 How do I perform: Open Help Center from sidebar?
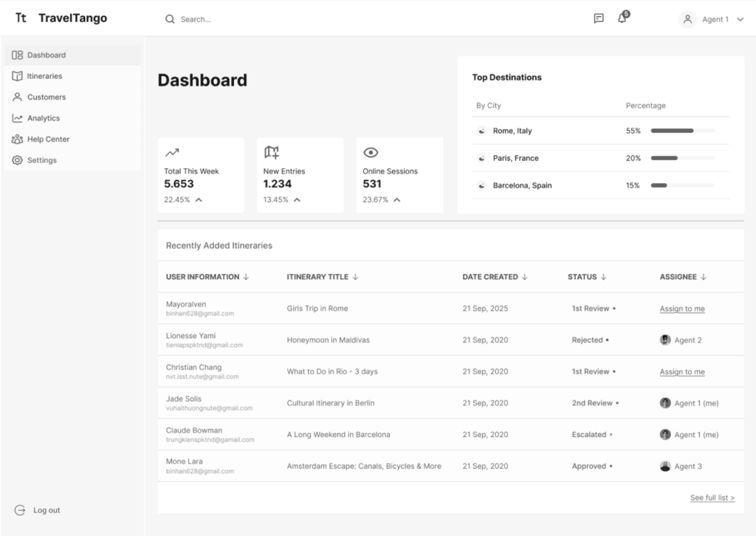[48, 139]
